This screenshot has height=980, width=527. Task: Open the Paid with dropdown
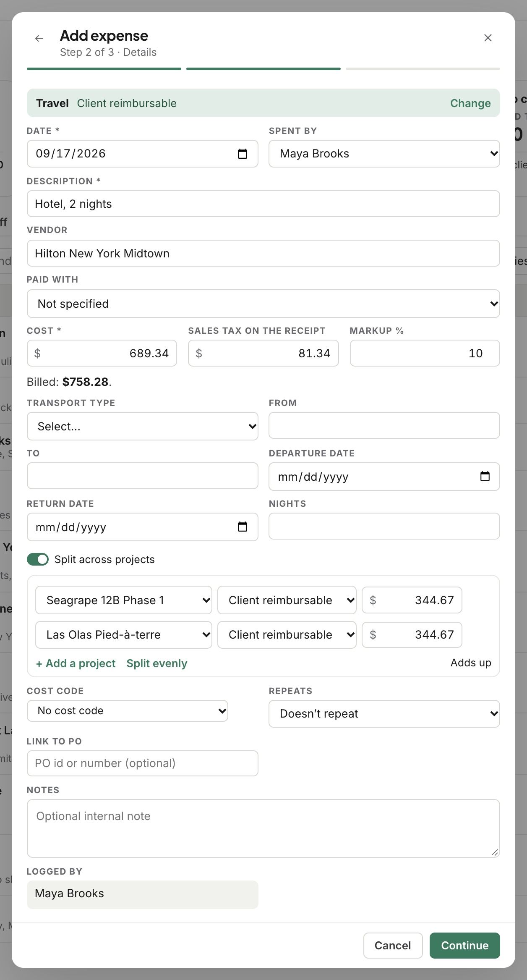(263, 304)
